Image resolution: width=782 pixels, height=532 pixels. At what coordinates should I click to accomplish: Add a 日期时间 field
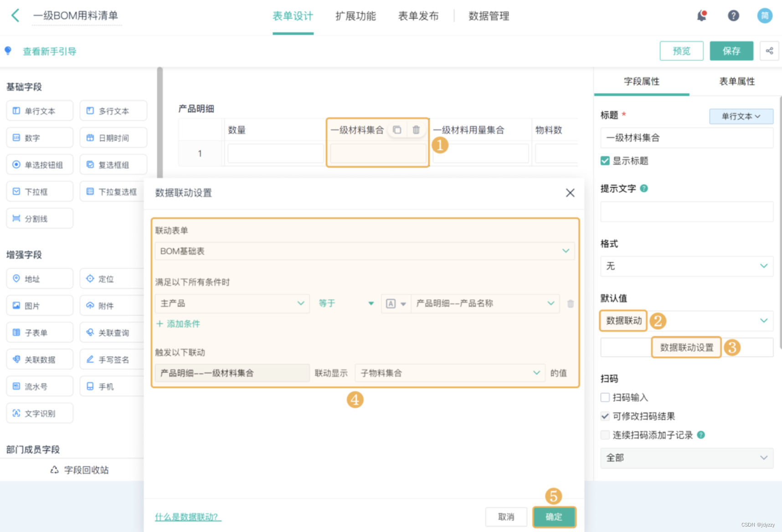click(x=113, y=138)
